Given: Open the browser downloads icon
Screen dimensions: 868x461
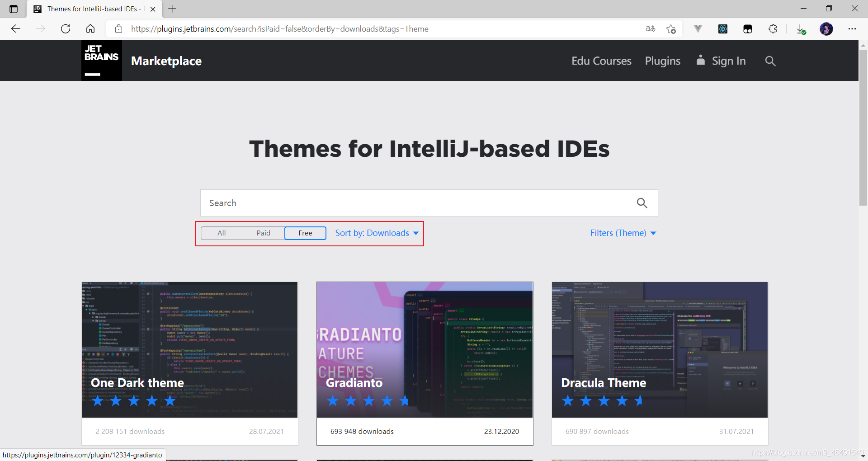Looking at the screenshot, I should coord(801,29).
